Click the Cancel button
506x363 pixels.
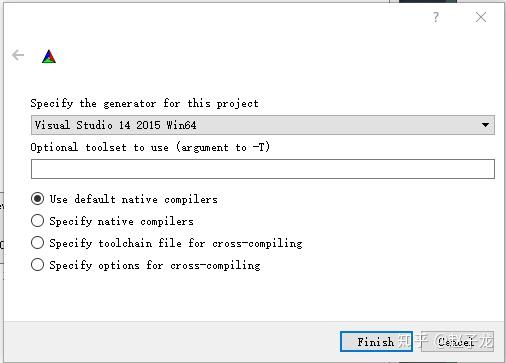pos(457,341)
